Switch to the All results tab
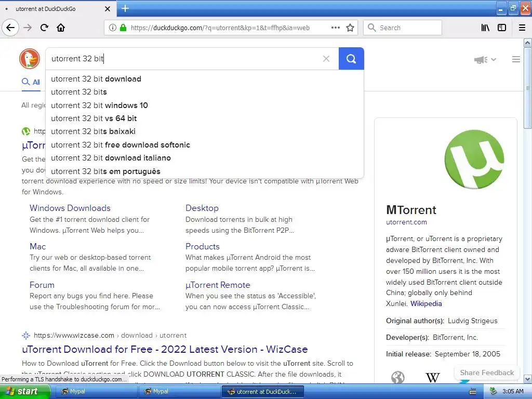The width and height of the screenshot is (532, 399). (x=31, y=82)
